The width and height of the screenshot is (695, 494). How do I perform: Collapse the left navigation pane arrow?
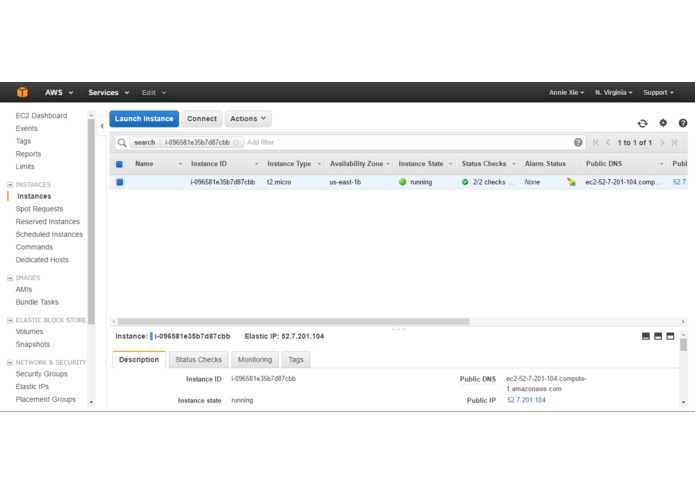(102, 126)
